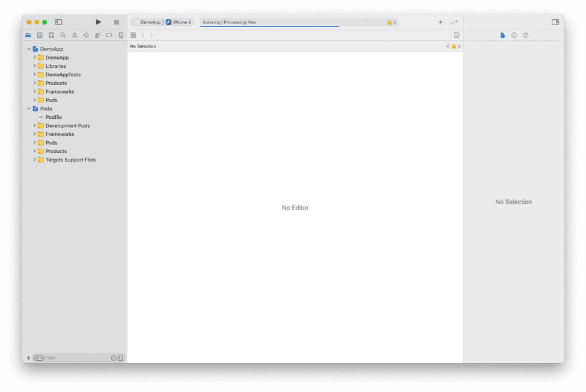Expand the Development Pods folder

coord(34,125)
